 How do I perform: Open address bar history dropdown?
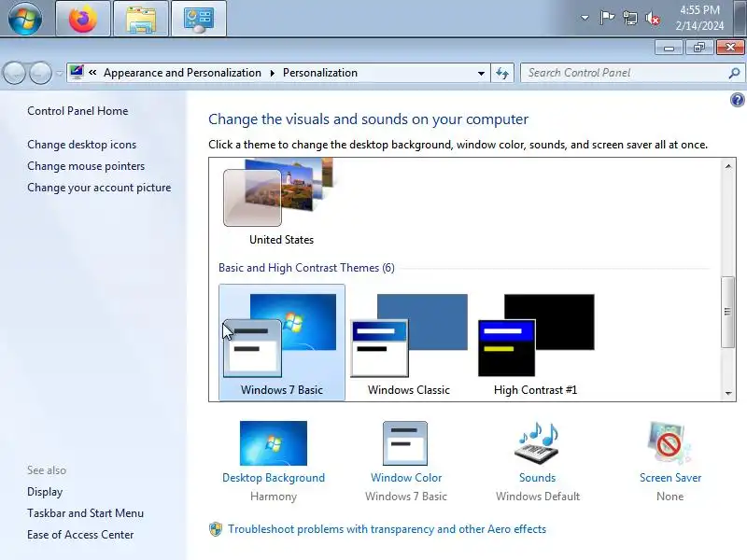click(x=481, y=74)
